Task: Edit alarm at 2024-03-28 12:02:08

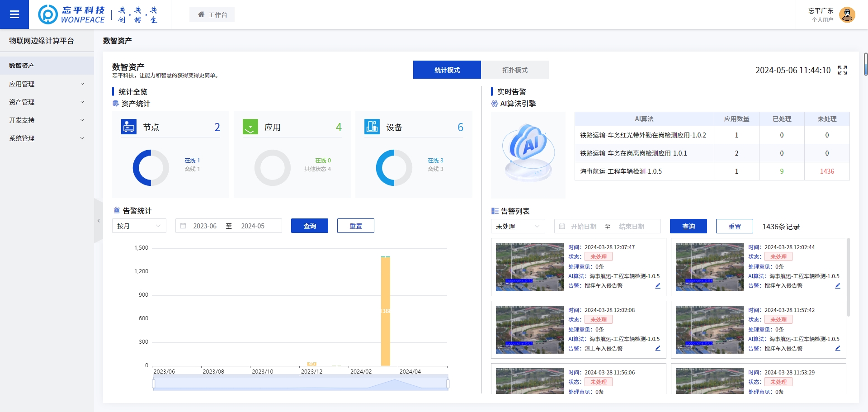Action: click(658, 348)
